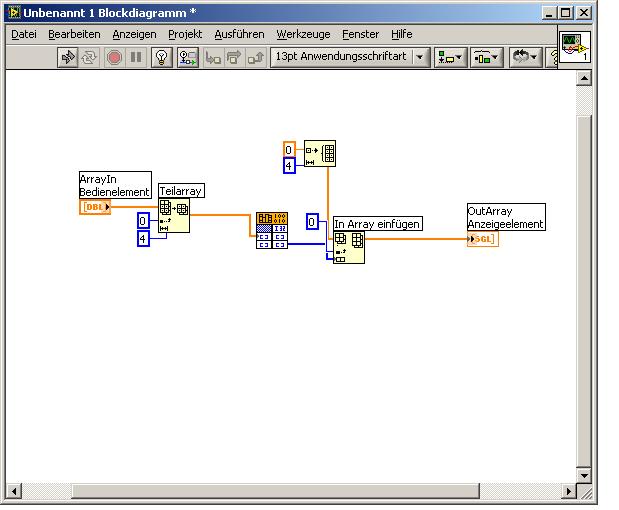
Task: Click the blue 0 constant left of In Array einfügen
Action: pyautogui.click(x=312, y=222)
